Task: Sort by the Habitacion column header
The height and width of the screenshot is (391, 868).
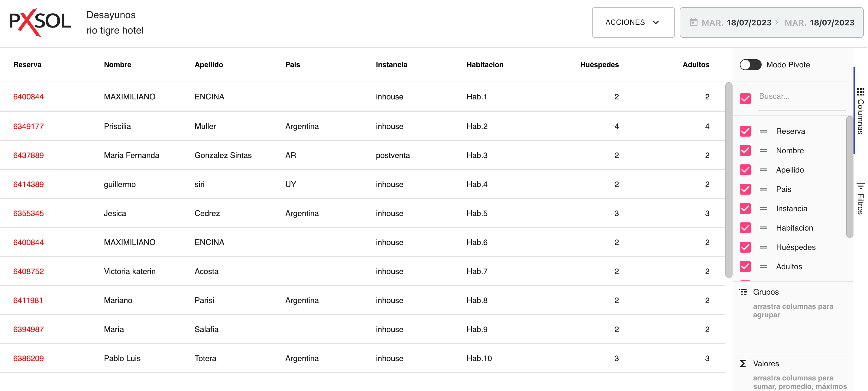Action: click(484, 65)
